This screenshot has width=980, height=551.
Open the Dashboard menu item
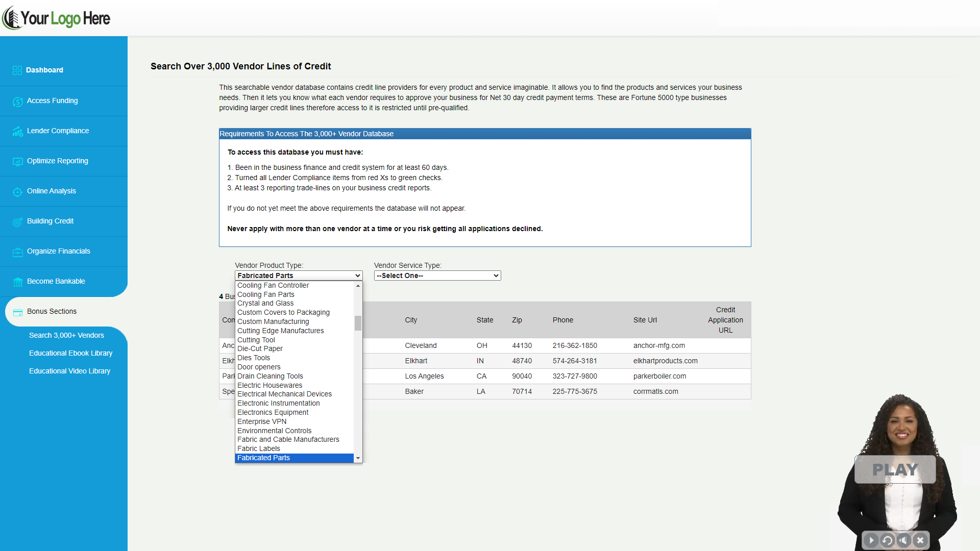tap(44, 70)
